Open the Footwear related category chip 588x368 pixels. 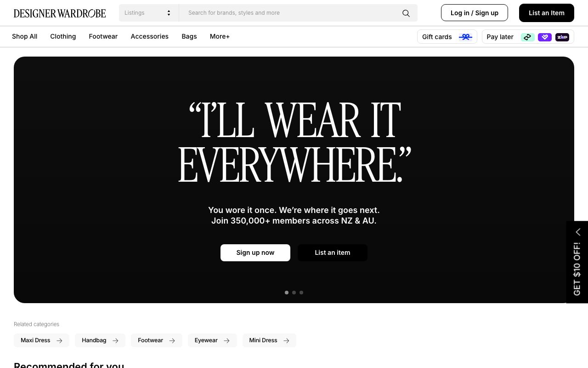pos(157,340)
